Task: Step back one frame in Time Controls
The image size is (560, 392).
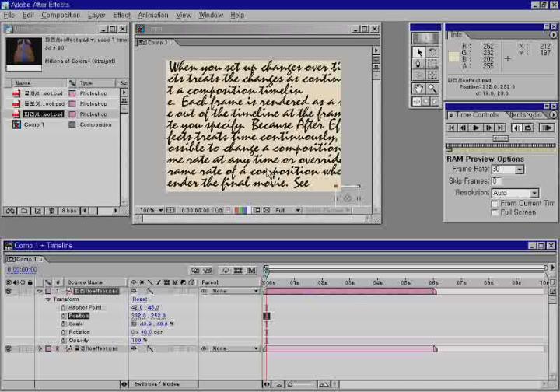Action: (x=464, y=128)
